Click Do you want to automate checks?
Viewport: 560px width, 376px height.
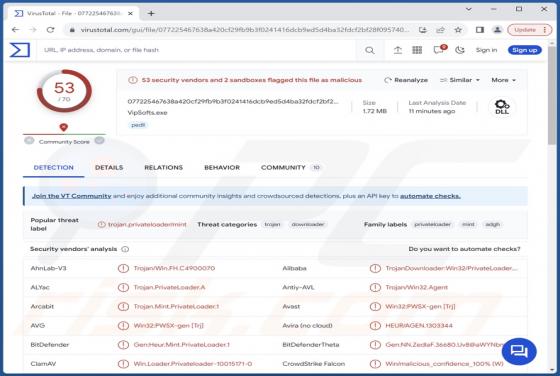coord(464,249)
